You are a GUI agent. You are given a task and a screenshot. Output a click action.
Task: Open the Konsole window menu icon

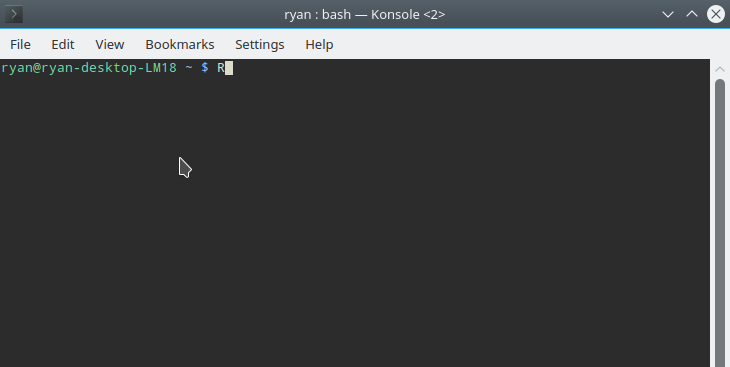click(14, 14)
